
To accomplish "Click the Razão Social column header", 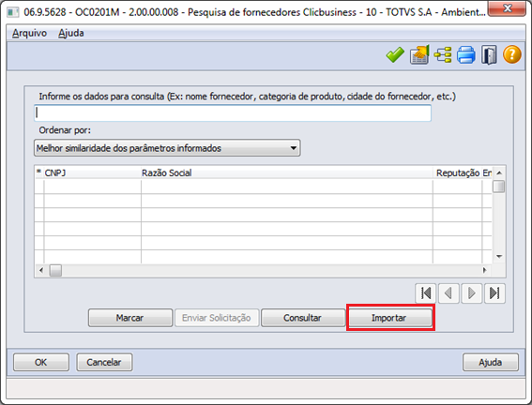I will tap(287, 172).
